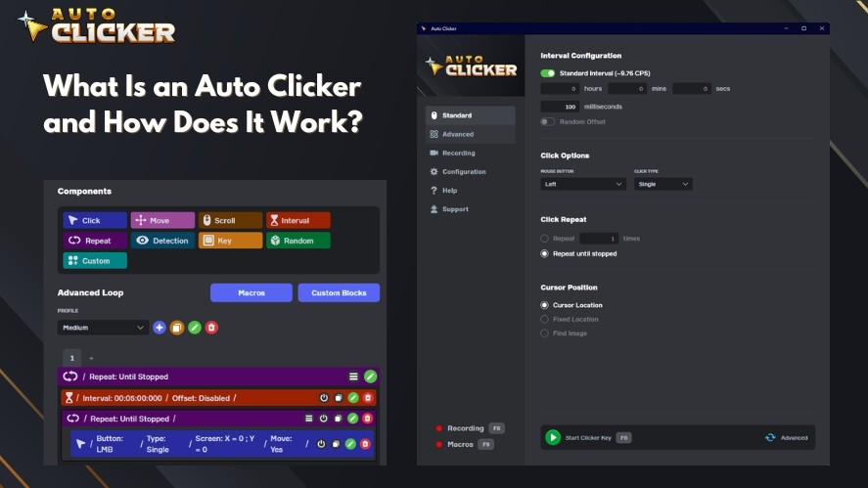Click the green Start Clicker play button

pyautogui.click(x=553, y=437)
